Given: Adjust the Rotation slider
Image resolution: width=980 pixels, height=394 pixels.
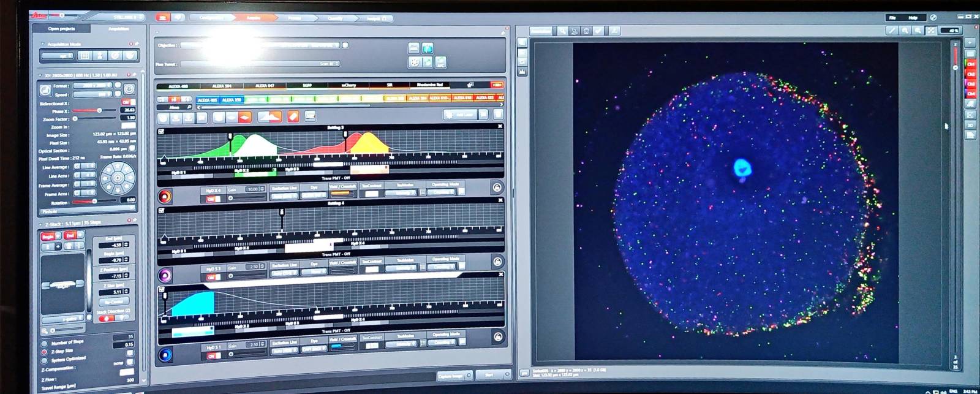Looking at the screenshot, I should click(x=96, y=201).
